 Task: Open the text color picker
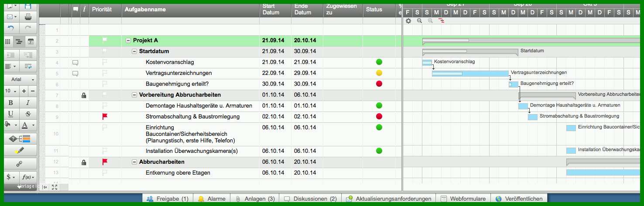[x=28, y=125]
